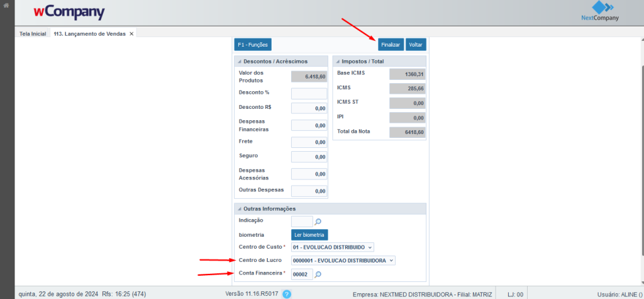Image resolution: width=644 pixels, height=299 pixels.
Task: Collapse the Impostos / Total panel
Action: [337, 62]
